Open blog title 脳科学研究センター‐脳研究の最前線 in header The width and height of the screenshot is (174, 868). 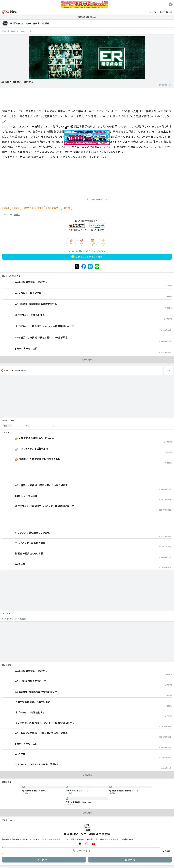point(30,24)
